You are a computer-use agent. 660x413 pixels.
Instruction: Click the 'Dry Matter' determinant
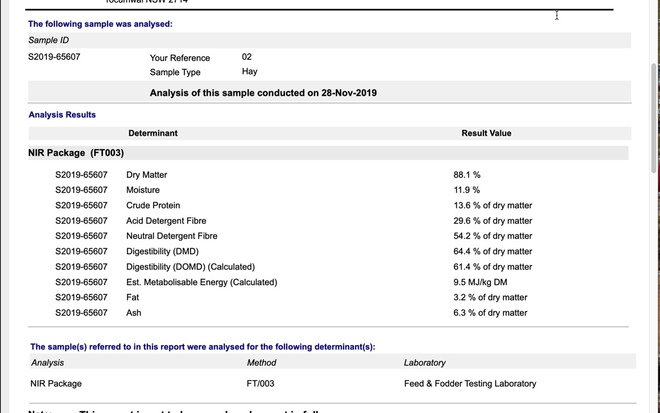[146, 175]
